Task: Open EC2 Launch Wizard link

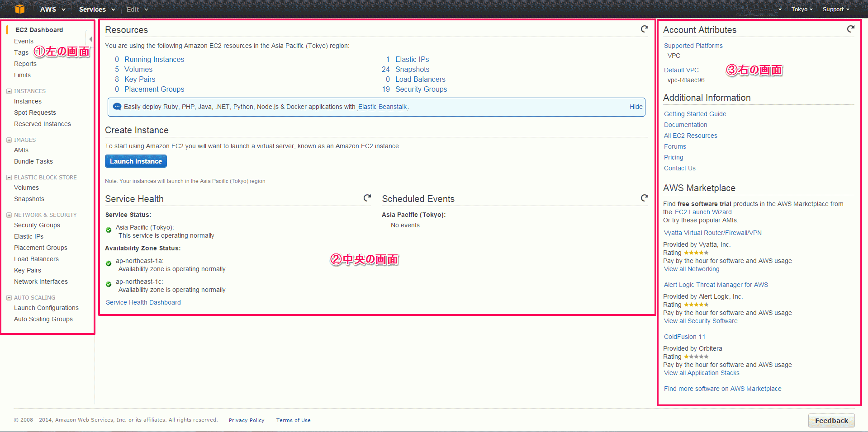Action: click(x=703, y=212)
